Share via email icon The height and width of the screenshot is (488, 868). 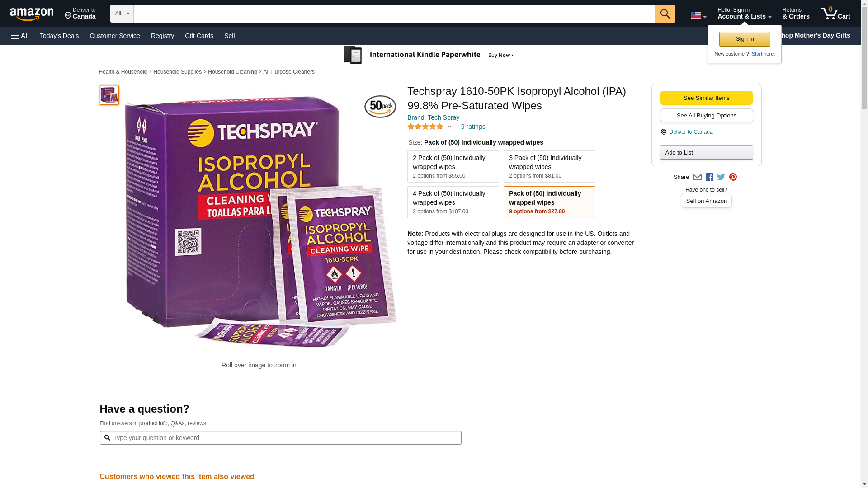pyautogui.click(x=697, y=177)
